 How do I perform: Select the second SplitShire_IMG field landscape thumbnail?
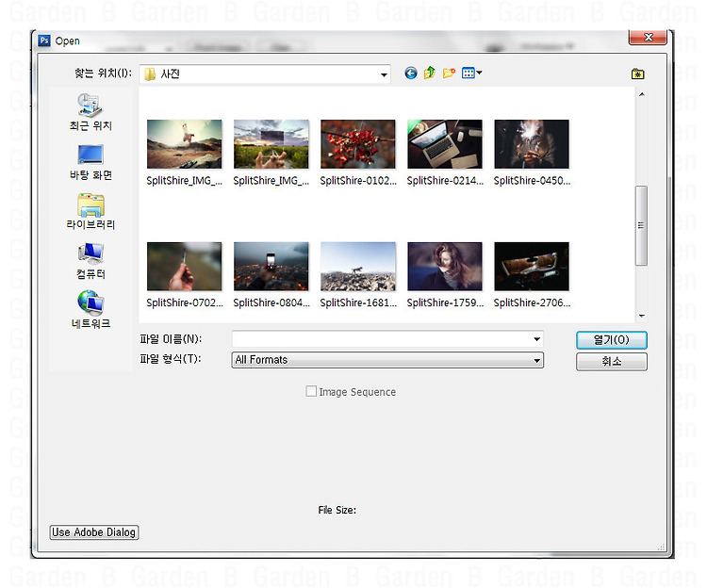[271, 144]
